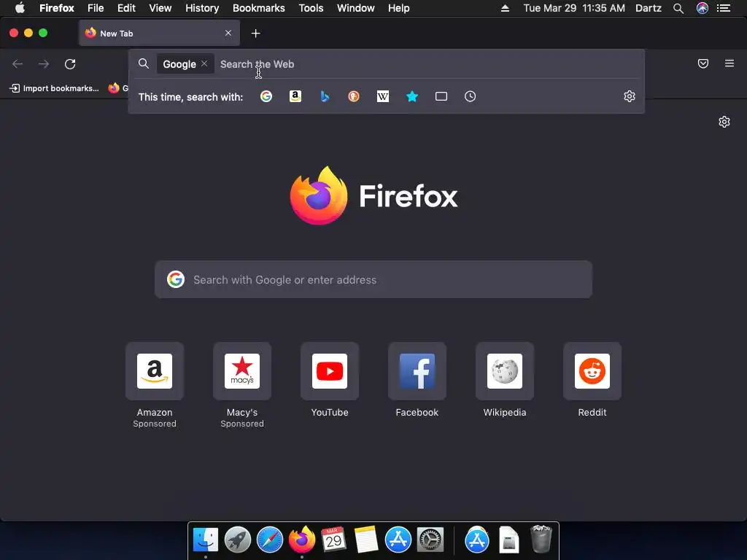Open the History menu
Screen dimensions: 747x560
202,8
